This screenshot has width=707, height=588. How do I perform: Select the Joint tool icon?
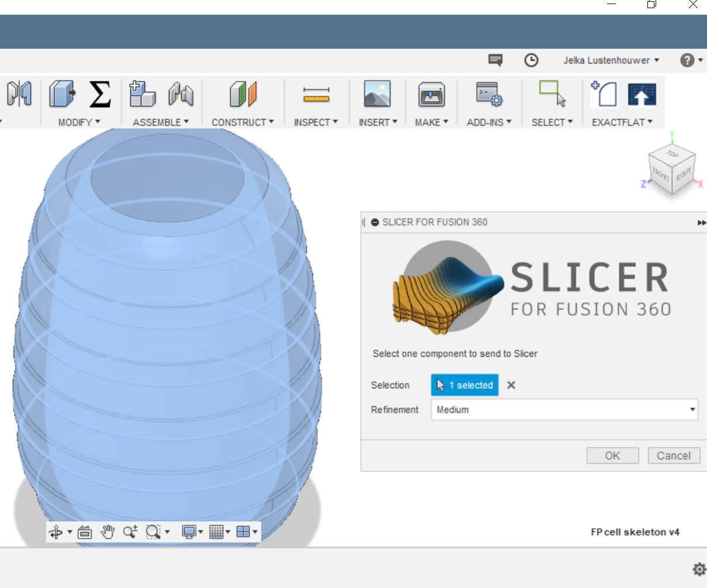[x=181, y=94]
